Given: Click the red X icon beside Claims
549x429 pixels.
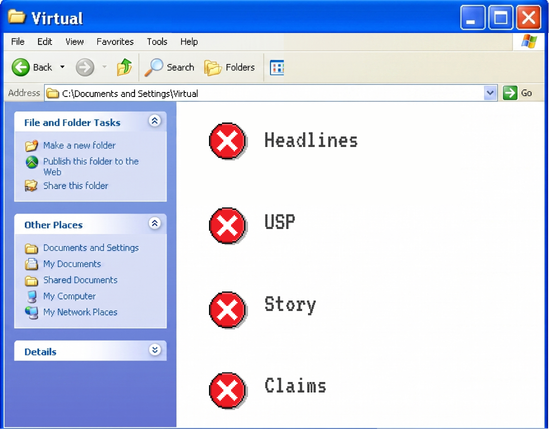Looking at the screenshot, I should pos(227,390).
